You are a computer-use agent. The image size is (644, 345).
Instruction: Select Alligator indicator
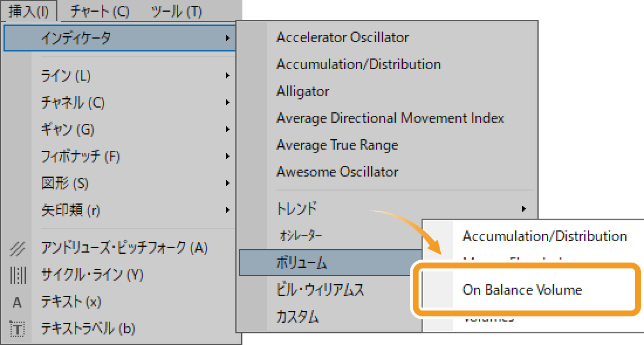303,91
